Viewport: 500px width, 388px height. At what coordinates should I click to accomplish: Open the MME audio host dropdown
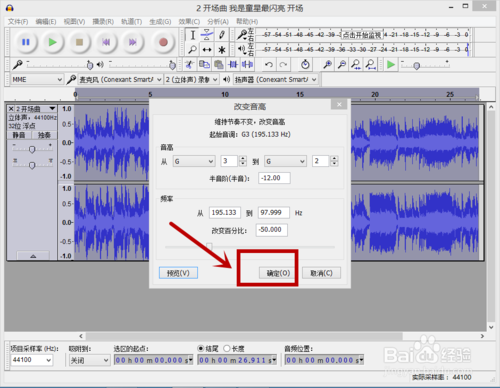[37, 80]
